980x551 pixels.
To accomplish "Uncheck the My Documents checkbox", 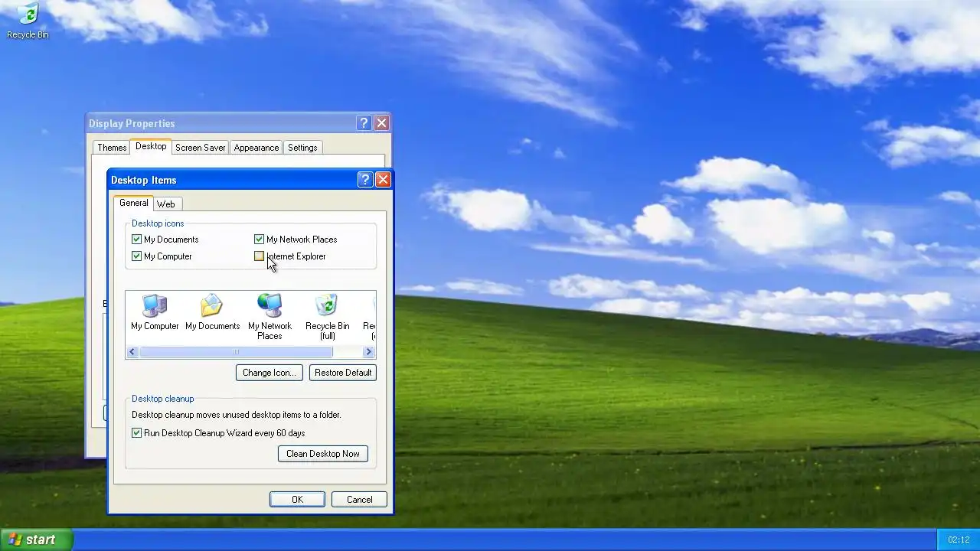I will [x=137, y=240].
